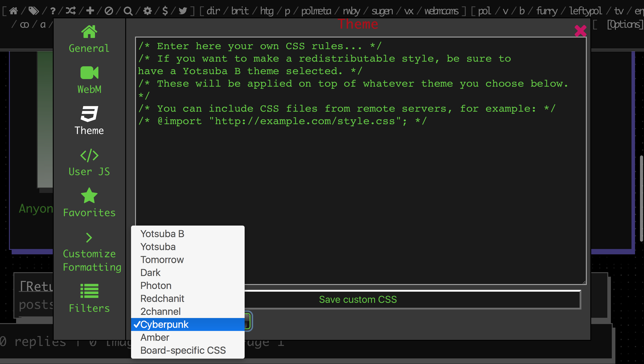Viewport: 644px width, 364px height.
Task: Open the Customize Formatting tab
Action: [92, 253]
